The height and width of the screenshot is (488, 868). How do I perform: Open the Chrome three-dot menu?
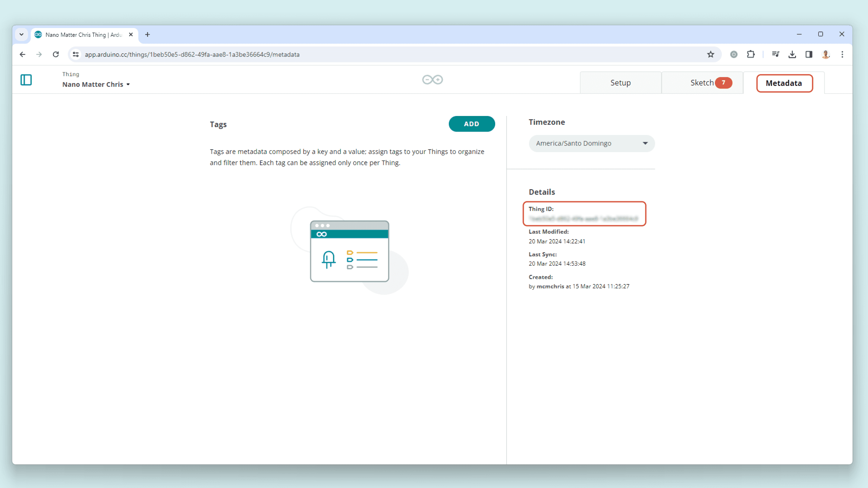(842, 55)
